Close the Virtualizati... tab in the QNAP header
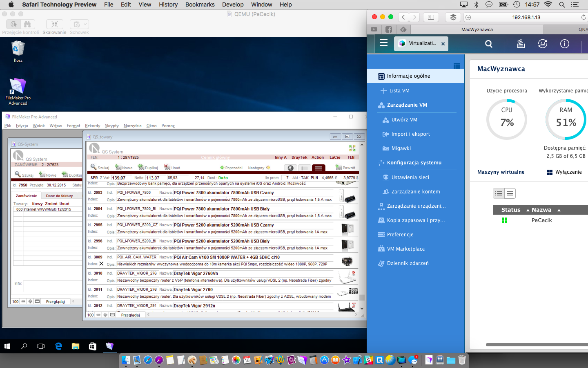The image size is (588, 368). pos(443,44)
